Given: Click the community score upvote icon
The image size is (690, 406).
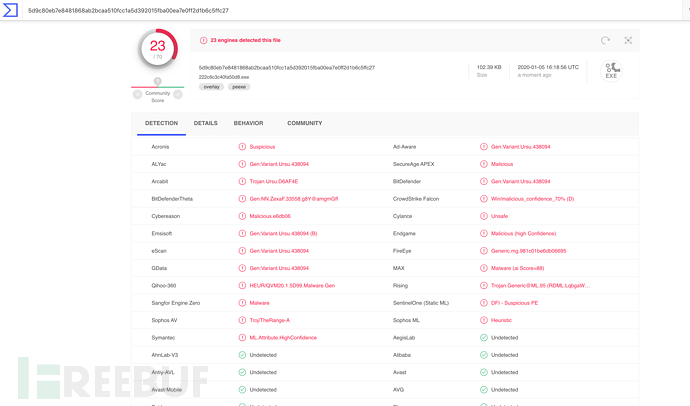Looking at the screenshot, I should [x=178, y=94].
